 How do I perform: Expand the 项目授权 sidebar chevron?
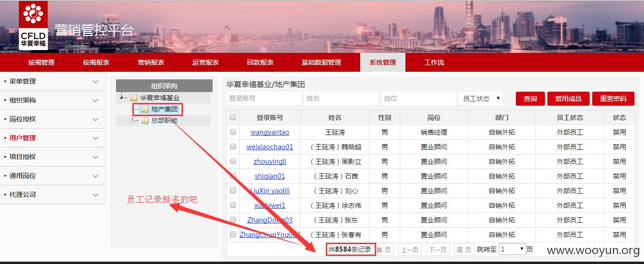[x=96, y=157]
